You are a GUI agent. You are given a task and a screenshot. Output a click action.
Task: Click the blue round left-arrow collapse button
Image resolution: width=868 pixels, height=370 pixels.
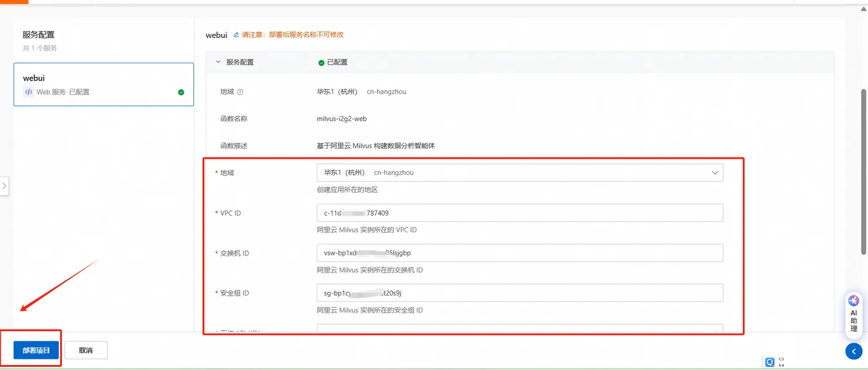point(854,351)
